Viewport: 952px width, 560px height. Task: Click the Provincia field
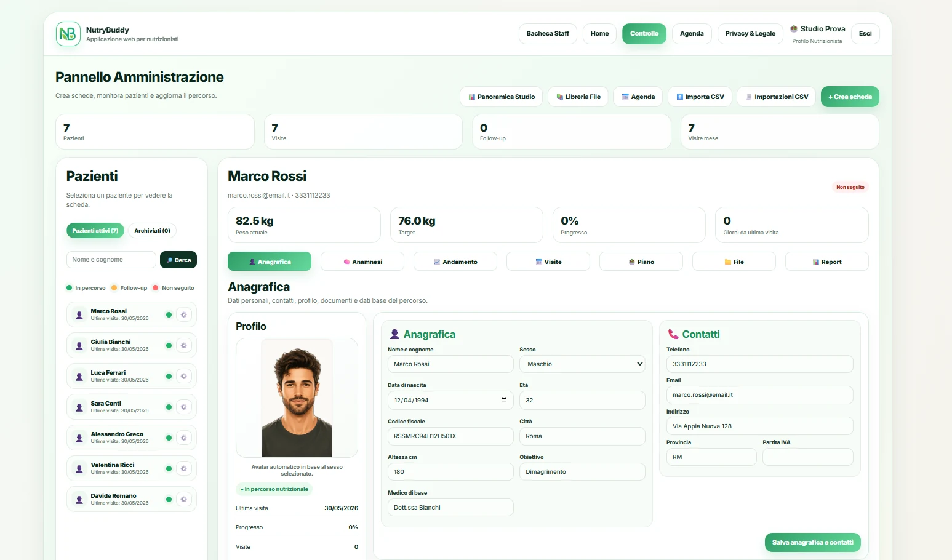pos(711,457)
